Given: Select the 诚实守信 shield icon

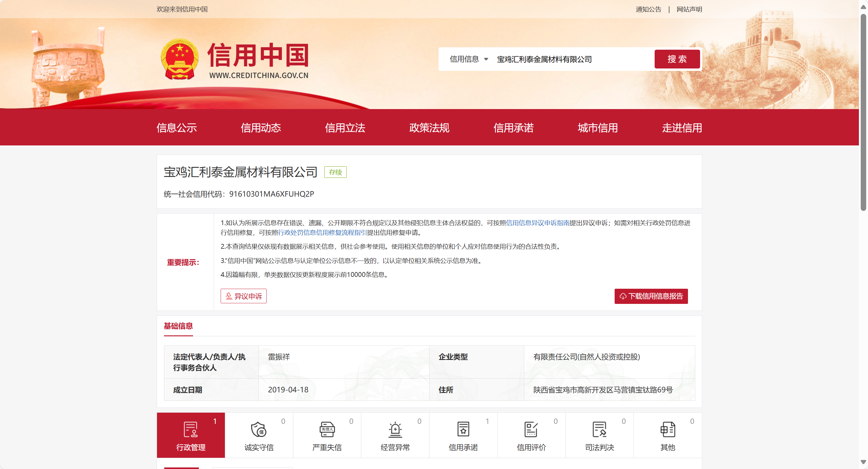Looking at the screenshot, I should click(x=259, y=430).
